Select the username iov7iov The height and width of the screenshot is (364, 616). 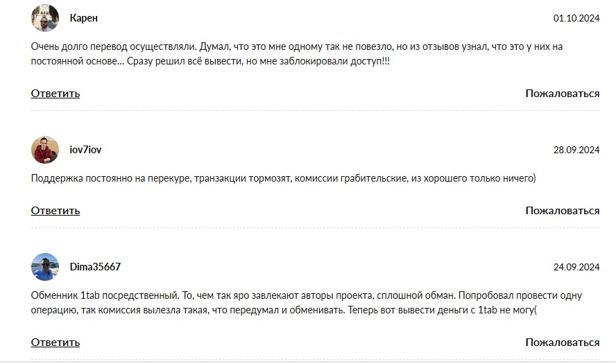(85, 150)
